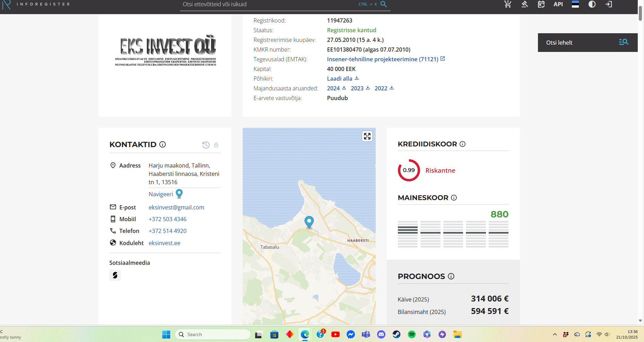Open the Estonian flag language selector
The height and width of the screenshot is (342, 644).
[x=575, y=4]
